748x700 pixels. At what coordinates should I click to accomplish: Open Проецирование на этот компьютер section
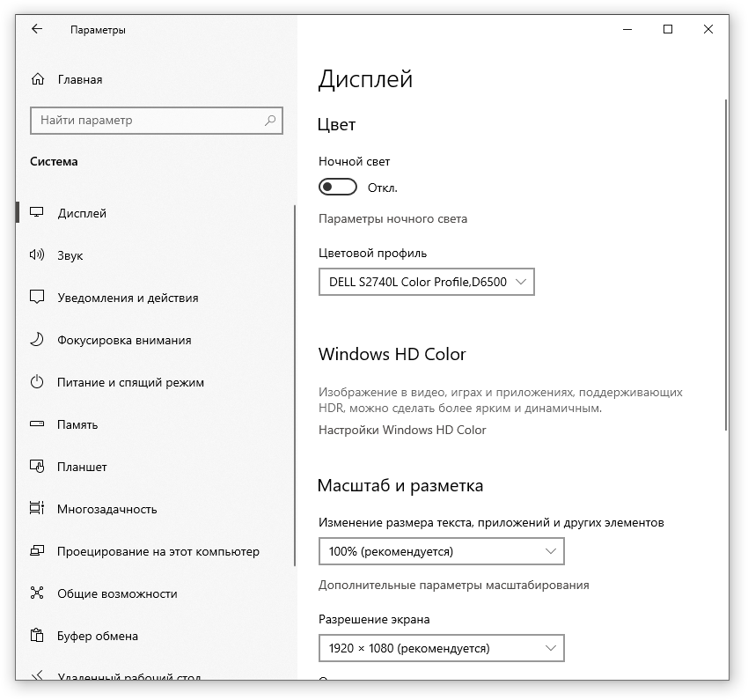coord(158,551)
